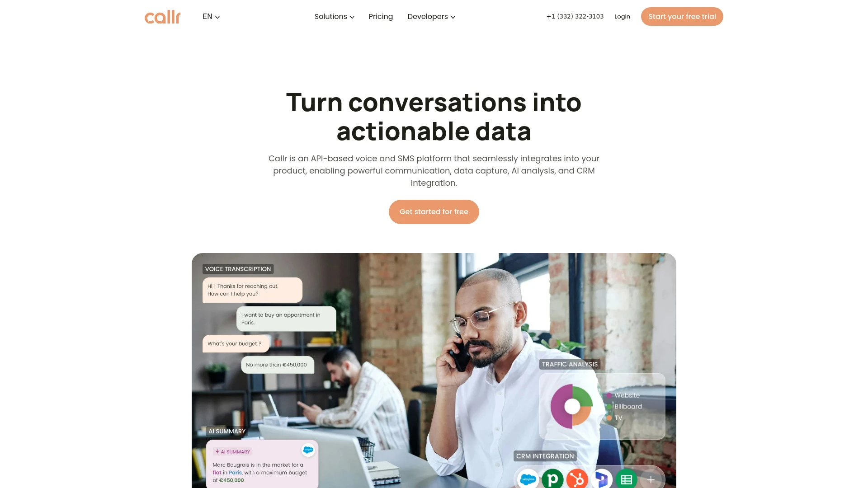The height and width of the screenshot is (488, 868).
Task: Click the Salesforce CRM integration icon
Action: tap(528, 479)
